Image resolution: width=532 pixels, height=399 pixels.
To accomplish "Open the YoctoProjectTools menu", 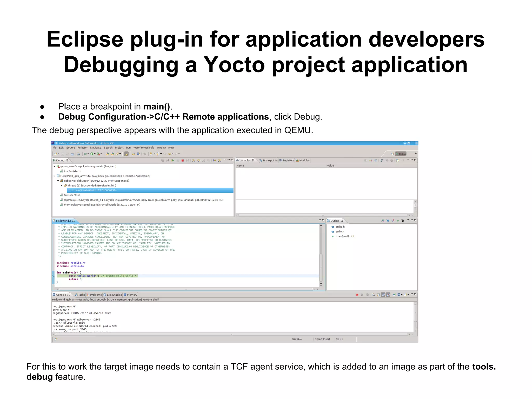I will 143,148.
